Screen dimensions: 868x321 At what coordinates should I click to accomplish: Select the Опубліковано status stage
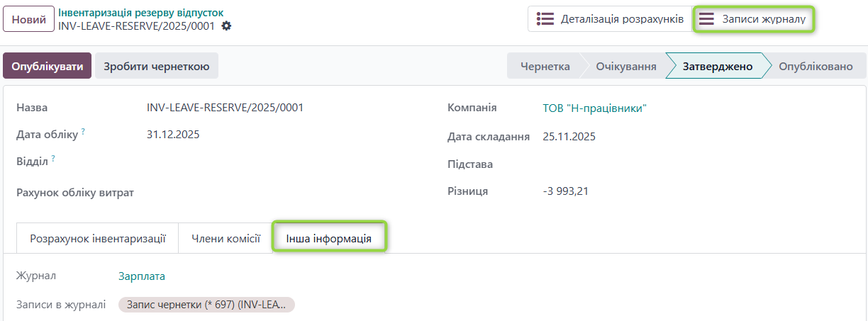(816, 67)
